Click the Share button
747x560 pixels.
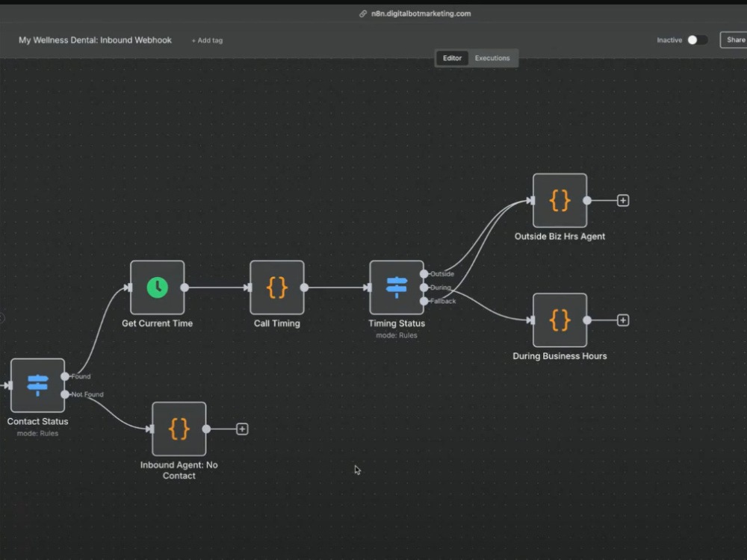click(x=735, y=40)
